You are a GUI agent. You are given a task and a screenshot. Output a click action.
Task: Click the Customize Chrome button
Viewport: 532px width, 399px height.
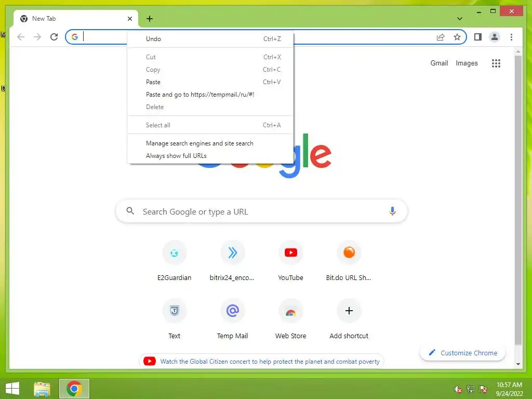(x=462, y=353)
